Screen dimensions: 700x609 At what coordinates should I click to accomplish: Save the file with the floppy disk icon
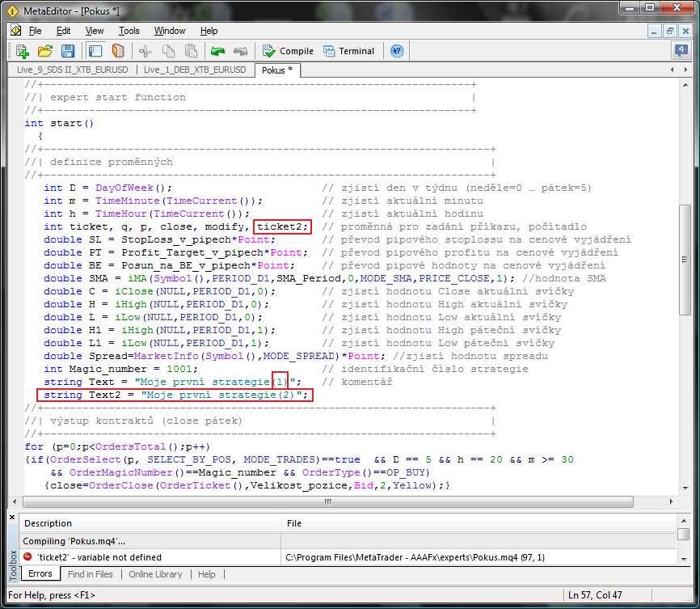point(68,51)
